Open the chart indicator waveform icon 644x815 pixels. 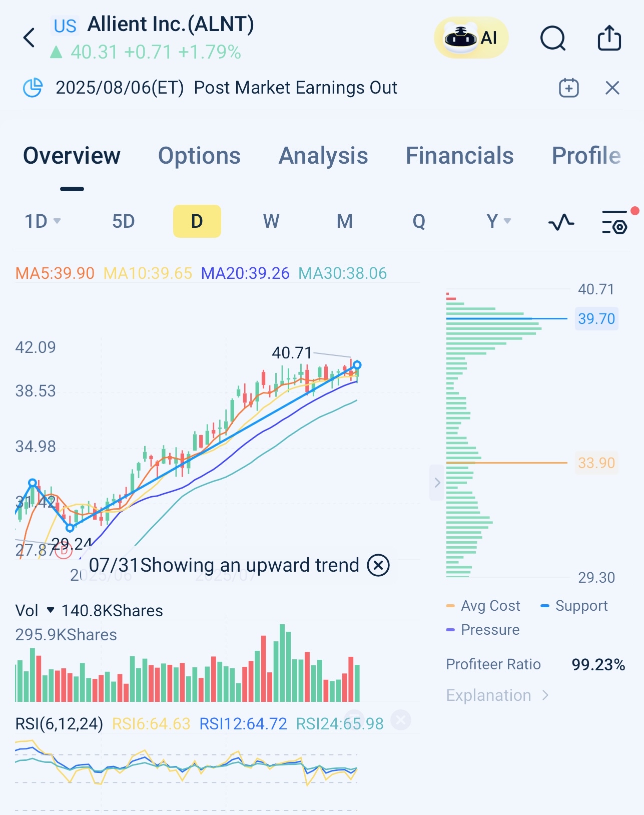point(561,222)
